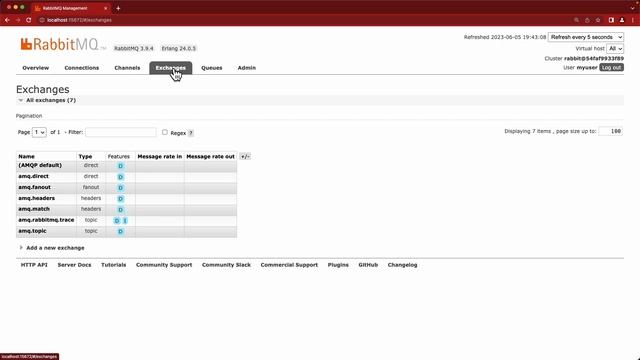This screenshot has width=640, height=360.
Task: Select the Exchanges tab
Action: pyautogui.click(x=171, y=68)
